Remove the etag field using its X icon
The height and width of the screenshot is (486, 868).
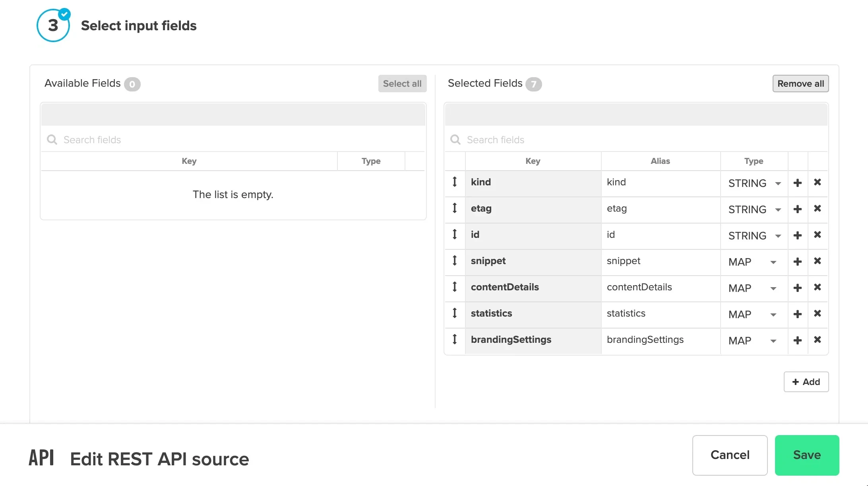pos(818,208)
